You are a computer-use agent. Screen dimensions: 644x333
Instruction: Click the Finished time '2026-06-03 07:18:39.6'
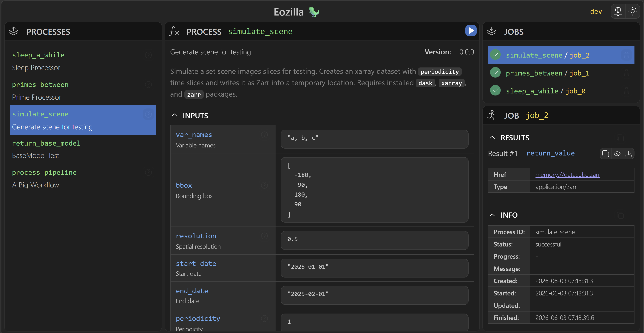pos(564,318)
